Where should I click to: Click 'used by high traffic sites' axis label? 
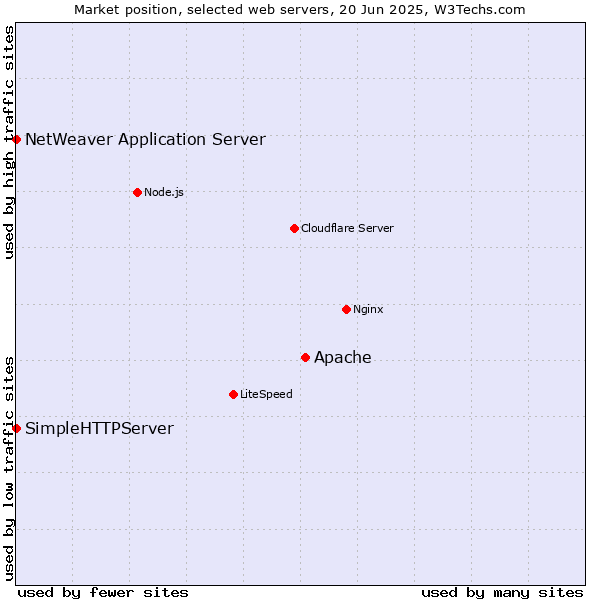click(x=9, y=142)
